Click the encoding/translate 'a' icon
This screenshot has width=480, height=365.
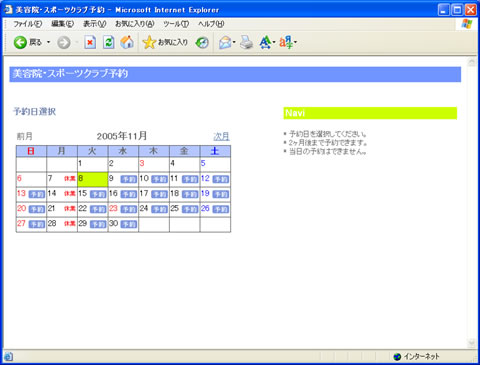click(286, 42)
